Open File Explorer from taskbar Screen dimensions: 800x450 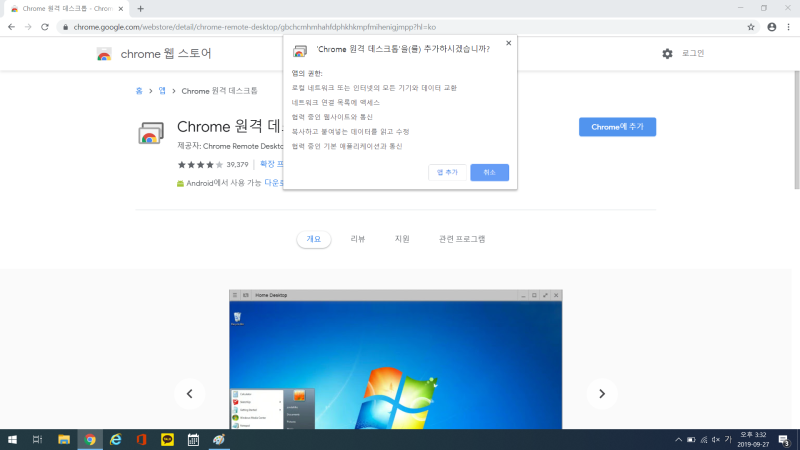64,439
